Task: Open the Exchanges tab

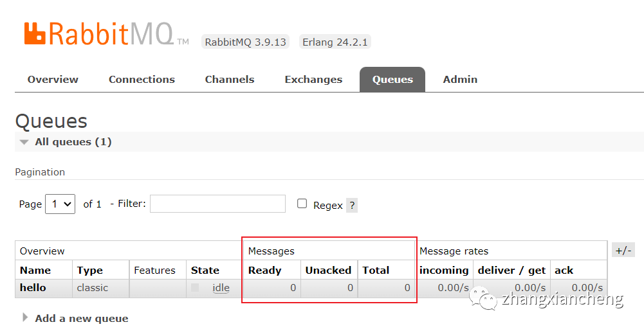Action: pos(313,80)
